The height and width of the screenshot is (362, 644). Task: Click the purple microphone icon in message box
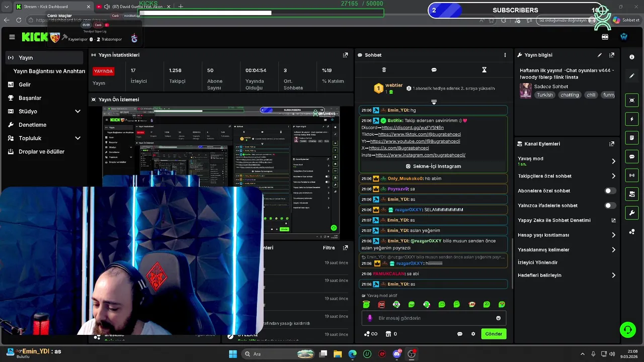point(370,318)
